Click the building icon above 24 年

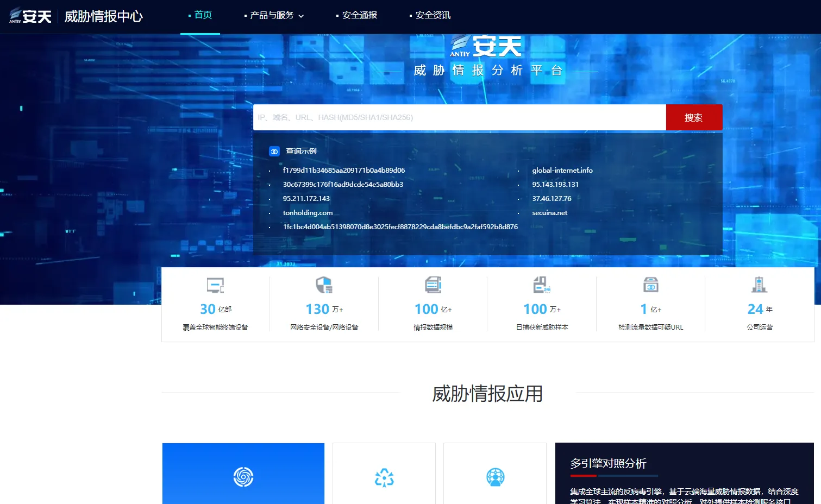pyautogui.click(x=760, y=285)
